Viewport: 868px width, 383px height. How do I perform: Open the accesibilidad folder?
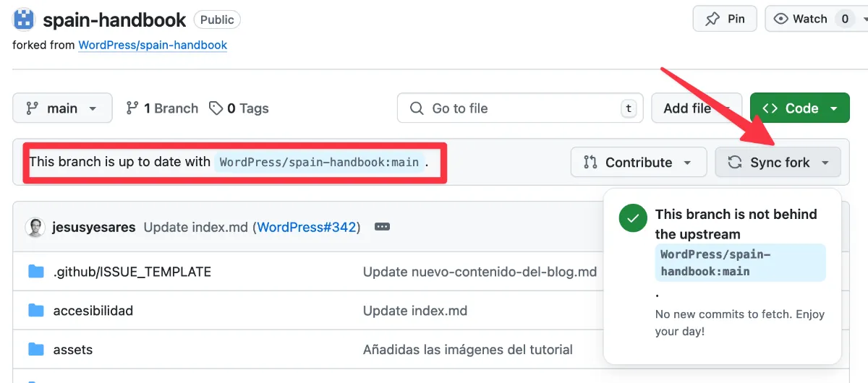click(93, 311)
